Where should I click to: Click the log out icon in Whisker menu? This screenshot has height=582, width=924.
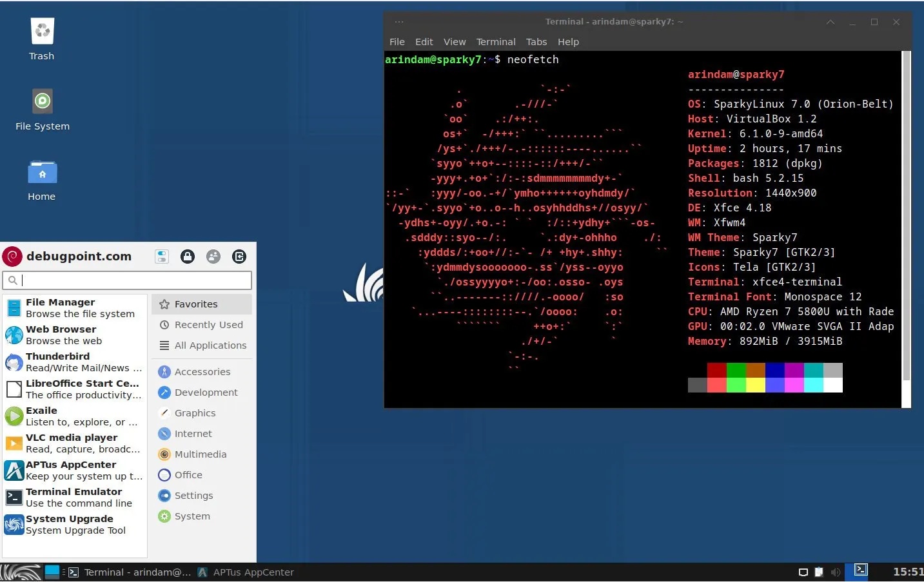239,256
